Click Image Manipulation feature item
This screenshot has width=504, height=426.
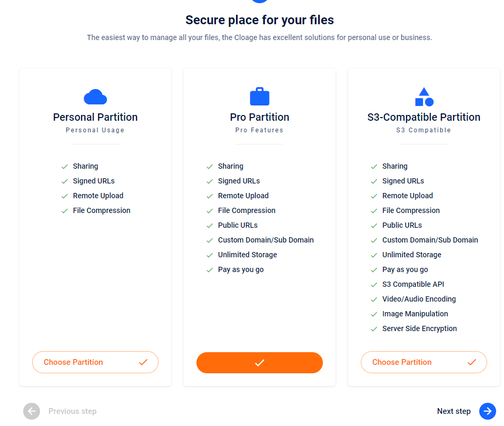point(415,314)
